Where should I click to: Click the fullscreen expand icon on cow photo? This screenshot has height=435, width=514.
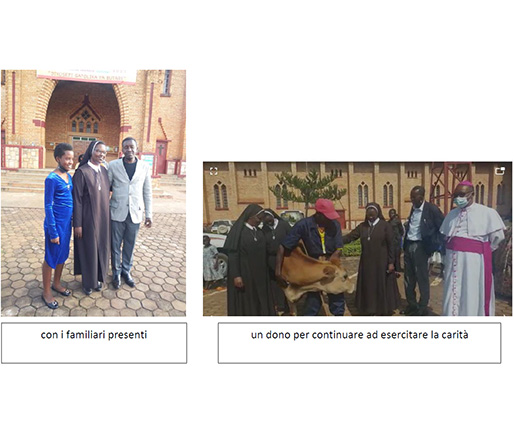213,171
